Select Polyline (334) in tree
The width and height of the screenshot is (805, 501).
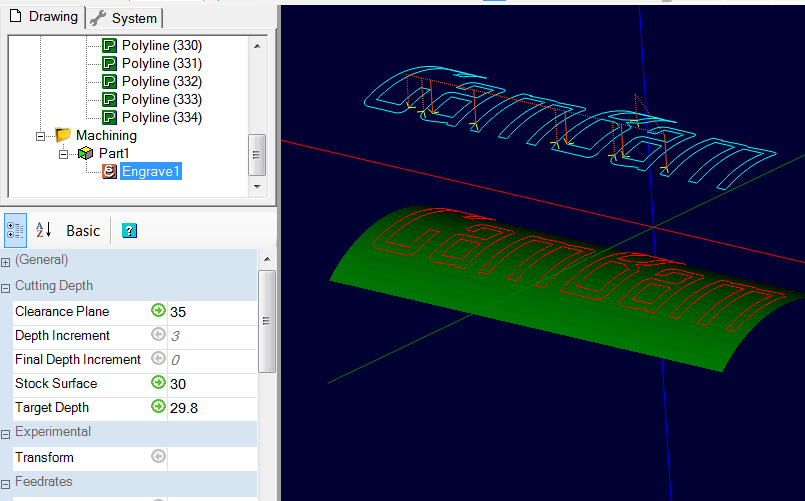162,118
